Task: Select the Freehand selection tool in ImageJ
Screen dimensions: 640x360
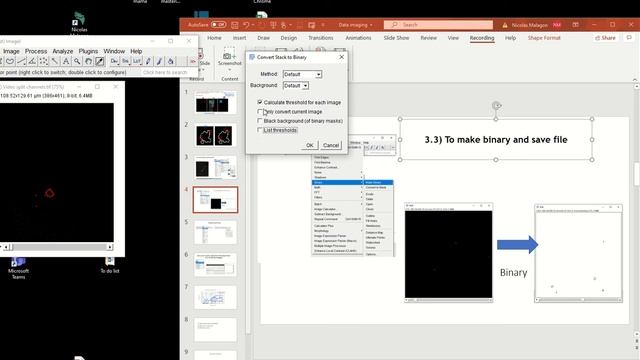Action: tap(10, 61)
